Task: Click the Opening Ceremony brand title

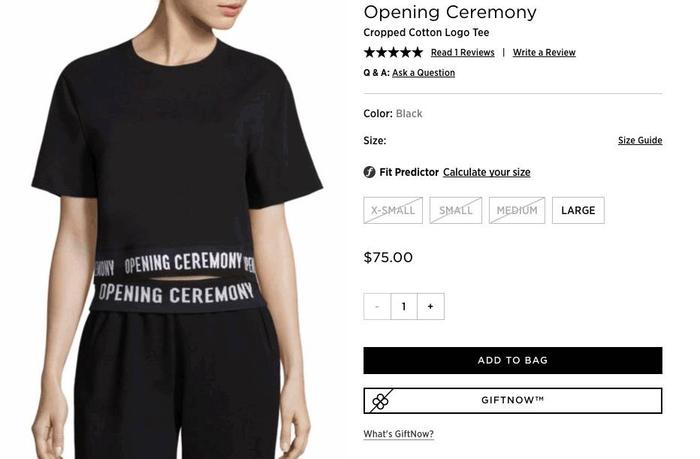Action: (450, 12)
